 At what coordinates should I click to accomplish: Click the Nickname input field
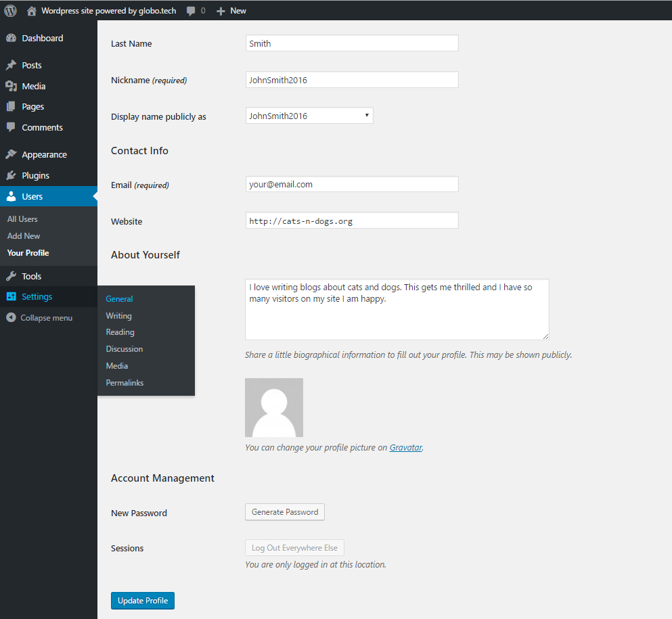click(x=352, y=80)
